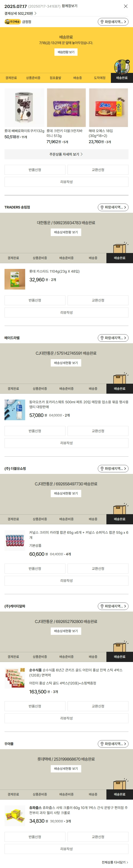Open 파랑새지역 address for TRADERS 송림점
The height and width of the screenshot is (868, 133).
113,207
